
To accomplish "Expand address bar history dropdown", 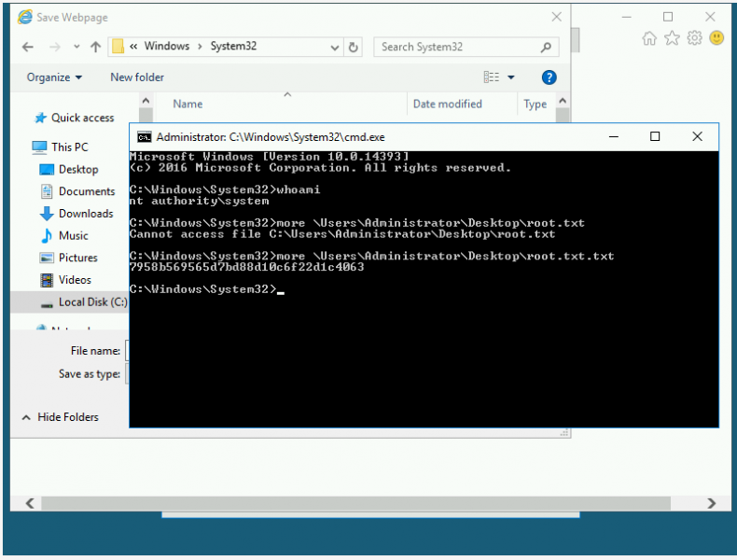I will click(334, 47).
